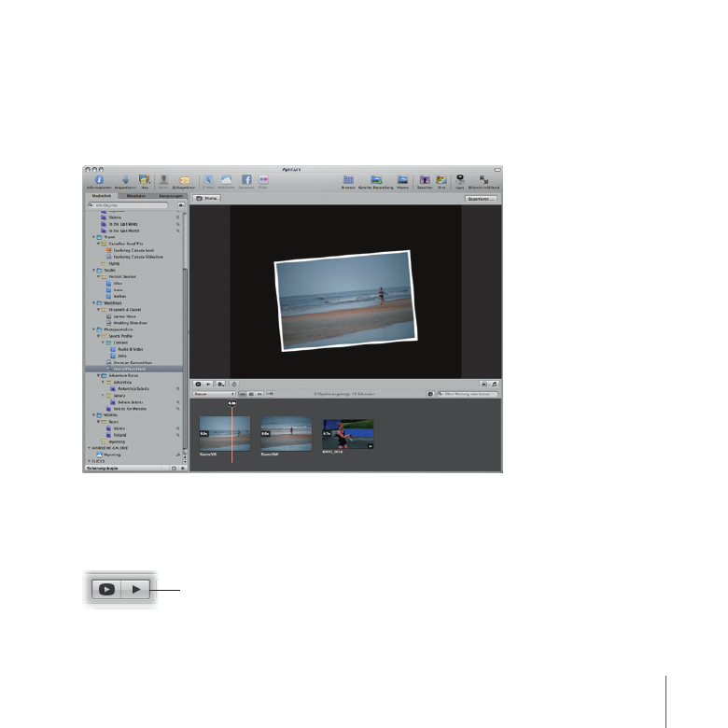The height and width of the screenshot is (728, 728).
Task: Click the filter HUD button beside search
Action: (430, 394)
